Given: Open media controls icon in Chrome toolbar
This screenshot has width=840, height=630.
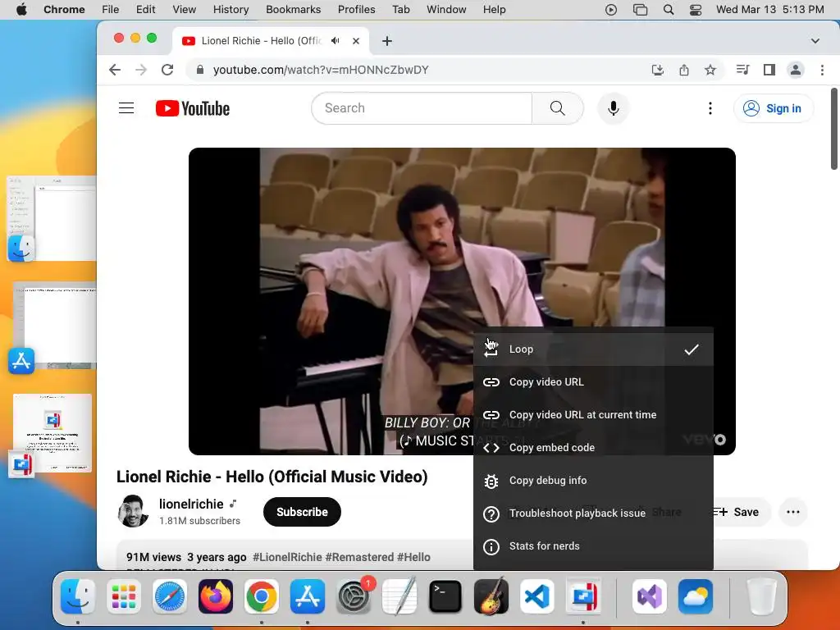Looking at the screenshot, I should click(x=742, y=70).
